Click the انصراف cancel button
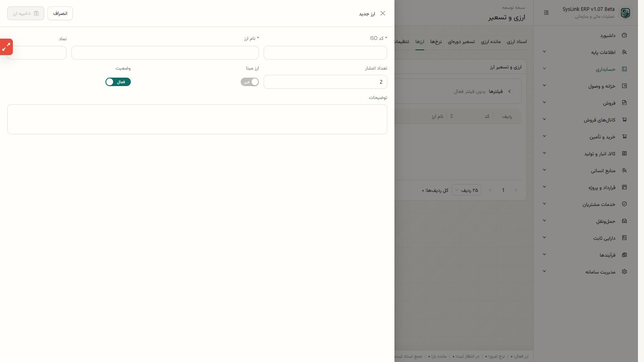Viewport: 644px width, 362px height. pyautogui.click(x=60, y=13)
